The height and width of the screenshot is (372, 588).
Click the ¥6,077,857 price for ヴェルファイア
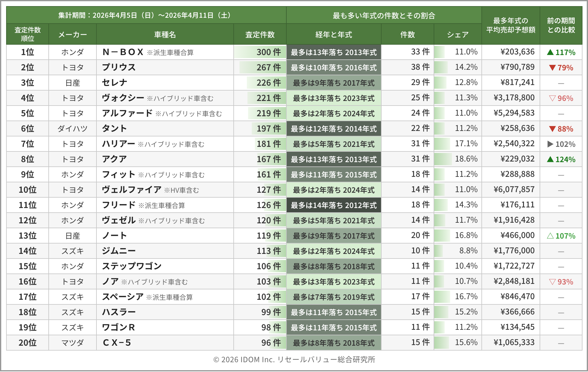click(514, 190)
